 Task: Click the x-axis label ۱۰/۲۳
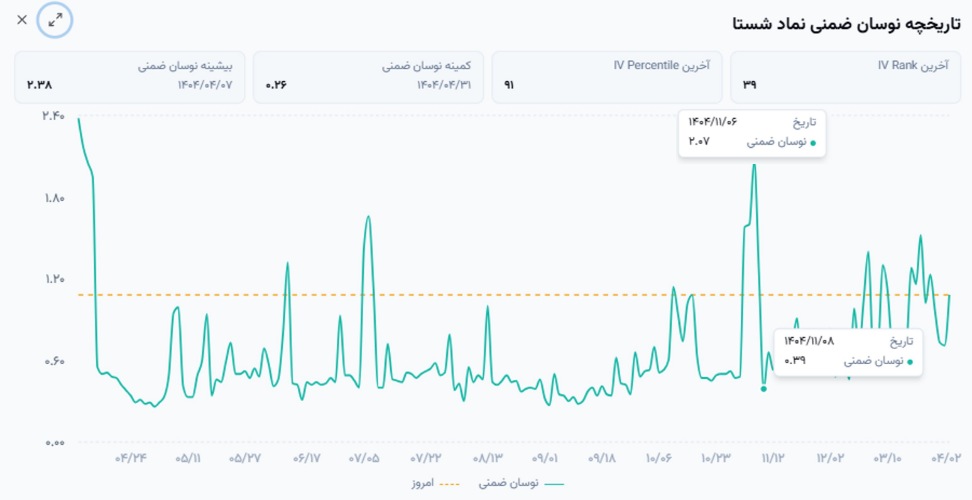tap(716, 458)
